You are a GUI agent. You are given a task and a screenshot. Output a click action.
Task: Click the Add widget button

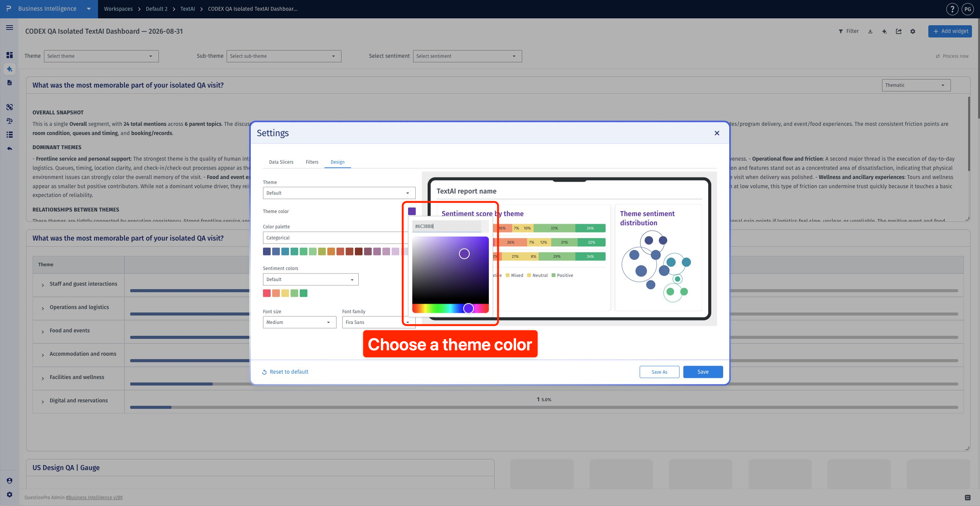pos(950,31)
